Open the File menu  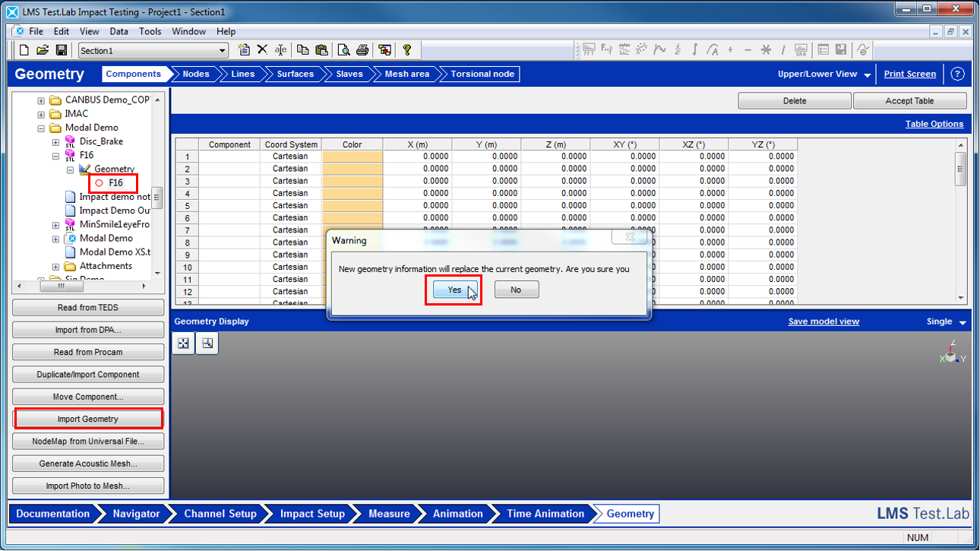point(36,31)
